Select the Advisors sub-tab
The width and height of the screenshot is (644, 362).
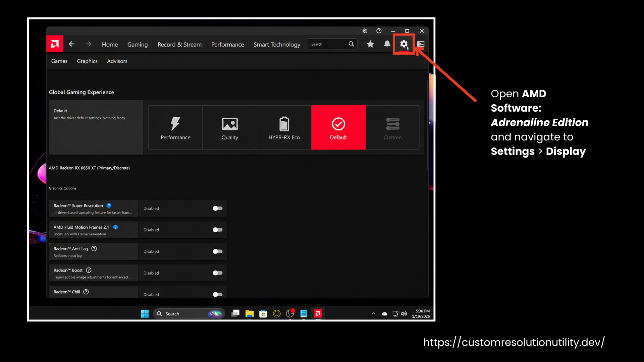[117, 61]
